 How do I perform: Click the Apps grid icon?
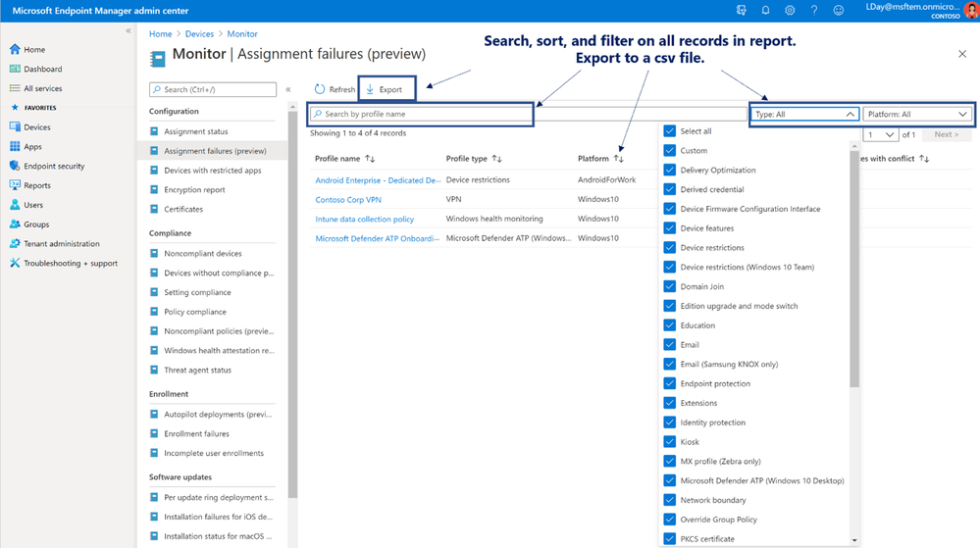(15, 146)
